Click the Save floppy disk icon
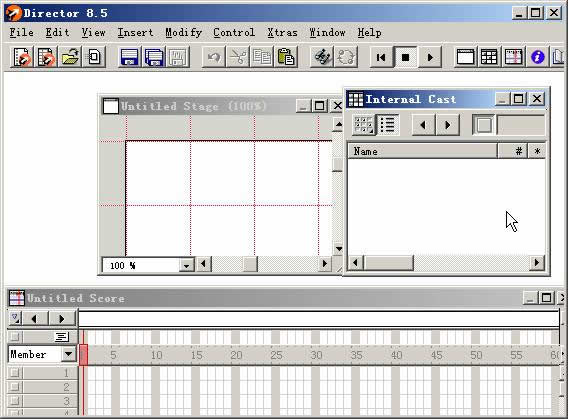This screenshot has height=419, width=568. [x=129, y=57]
